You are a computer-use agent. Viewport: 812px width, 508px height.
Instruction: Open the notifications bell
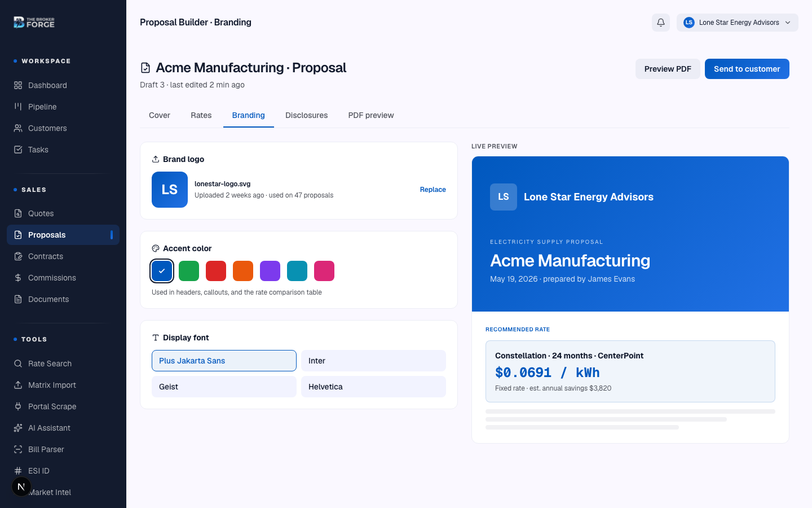tap(661, 23)
